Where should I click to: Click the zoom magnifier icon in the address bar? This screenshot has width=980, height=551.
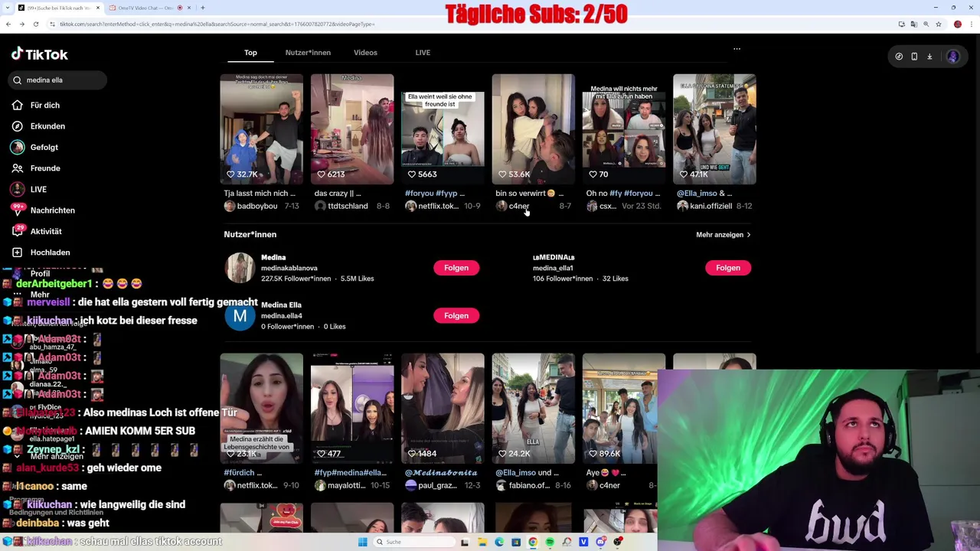click(x=926, y=24)
